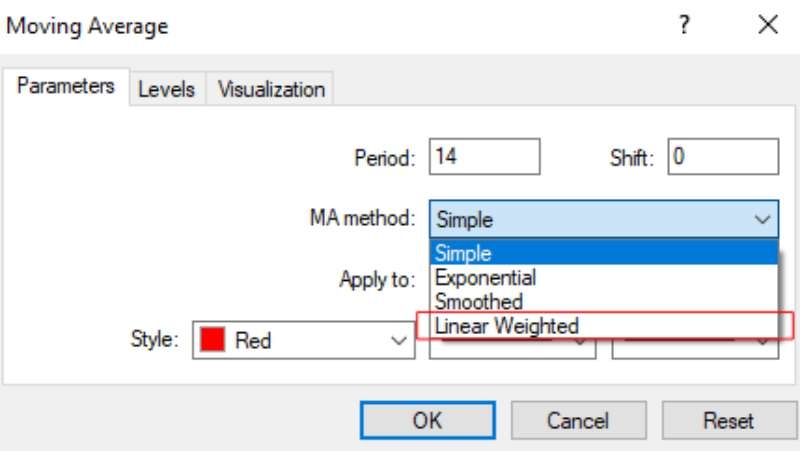Close the Moving Average dialog
Viewport: 800px width, 451px height.
tap(768, 24)
